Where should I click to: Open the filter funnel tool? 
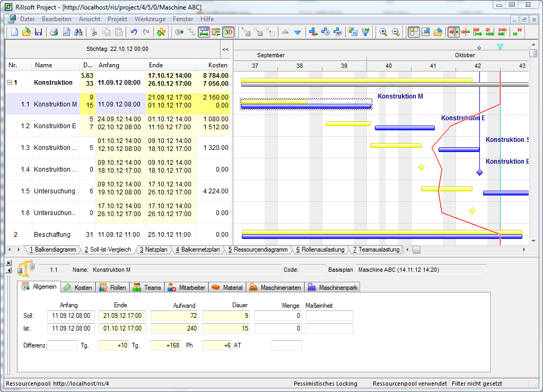(x=365, y=32)
